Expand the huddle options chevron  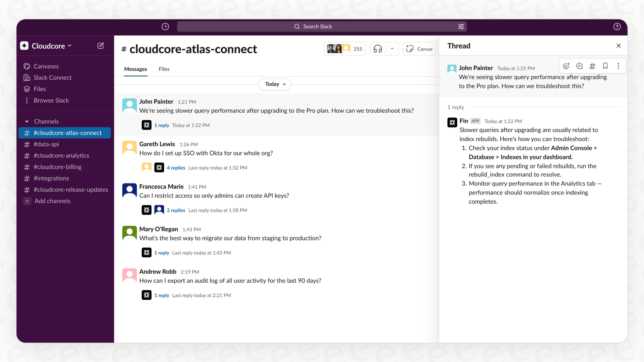392,49
